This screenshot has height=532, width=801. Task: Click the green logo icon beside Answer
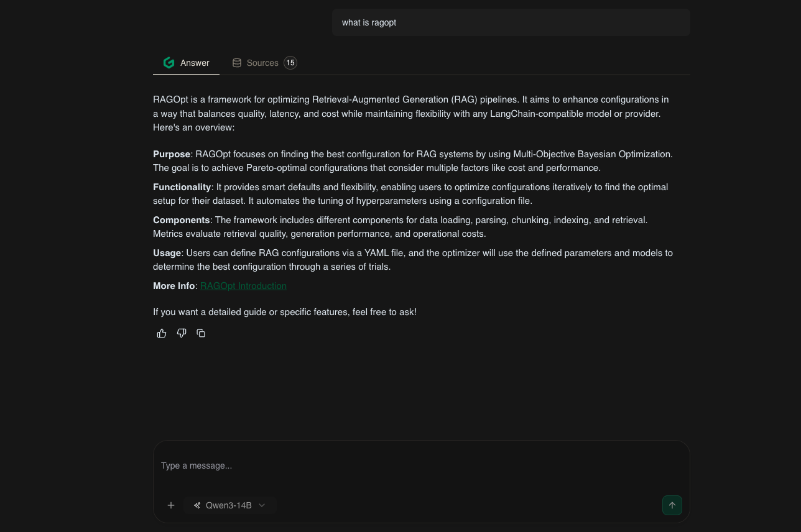click(x=169, y=63)
